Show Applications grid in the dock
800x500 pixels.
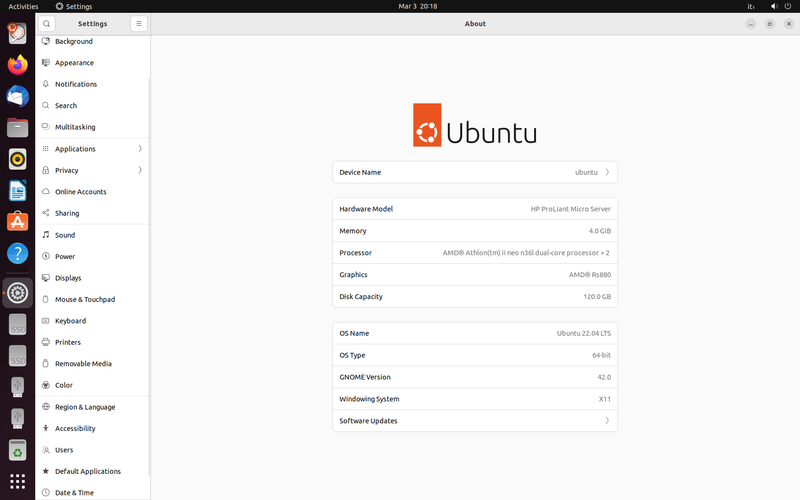(17, 481)
